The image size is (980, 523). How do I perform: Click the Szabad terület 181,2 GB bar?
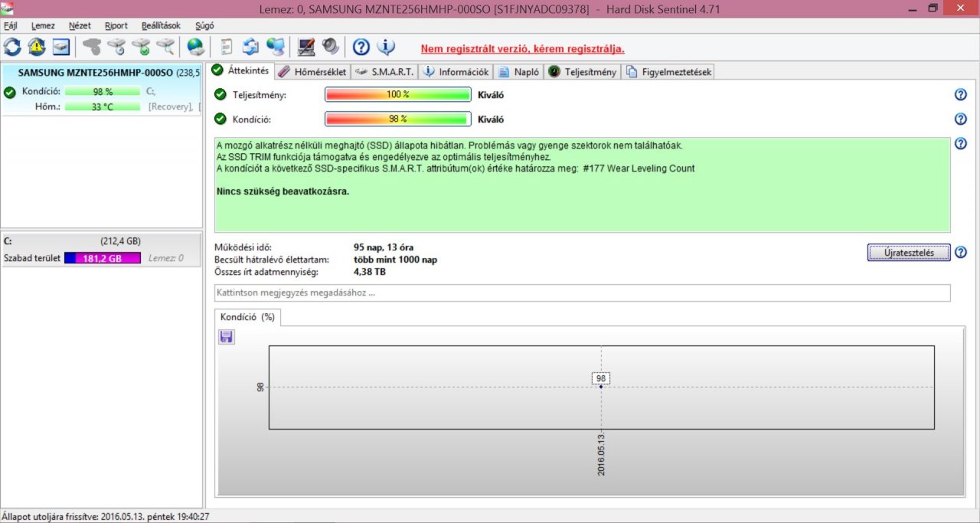[x=103, y=258]
